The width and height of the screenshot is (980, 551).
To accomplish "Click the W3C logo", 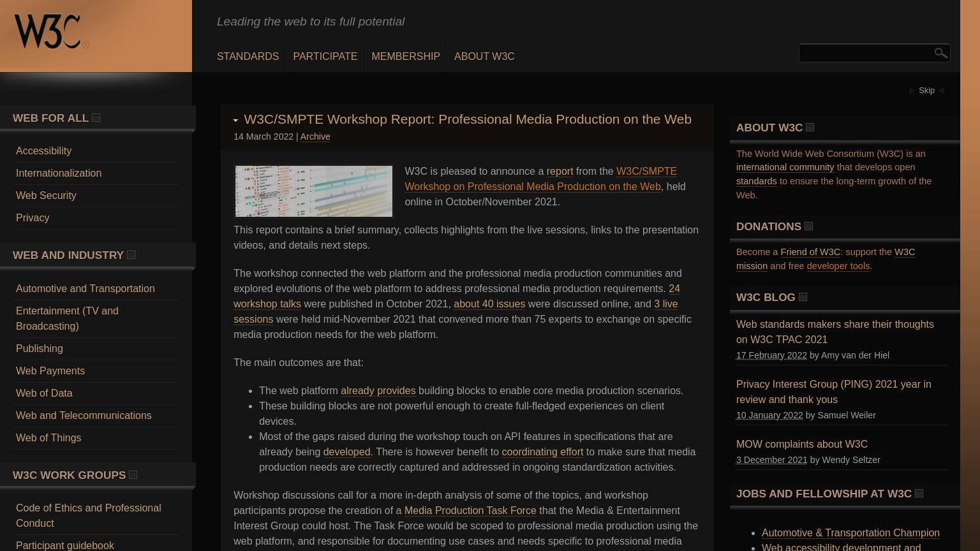I will point(51,31).
